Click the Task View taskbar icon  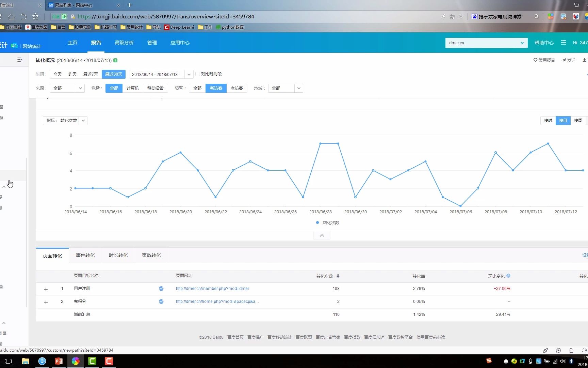9,361
